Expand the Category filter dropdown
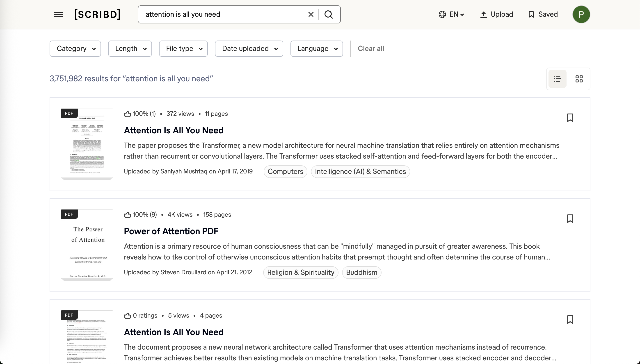The width and height of the screenshot is (640, 364). (75, 49)
